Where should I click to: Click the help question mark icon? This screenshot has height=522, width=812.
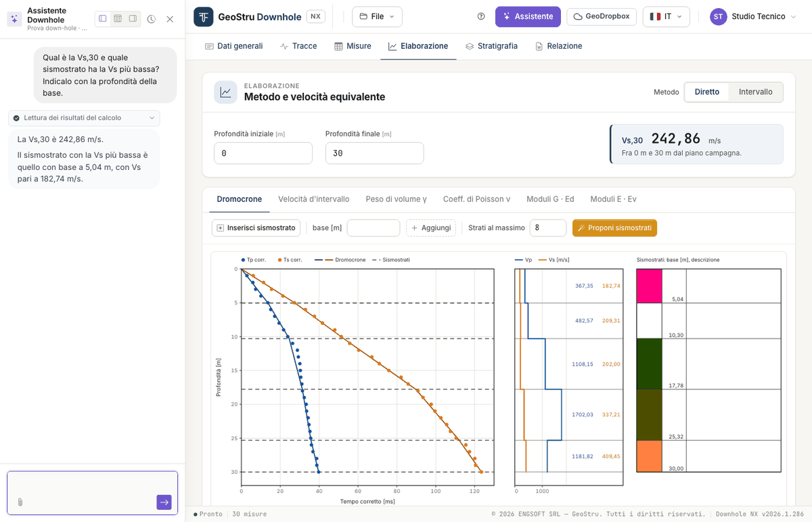481,16
